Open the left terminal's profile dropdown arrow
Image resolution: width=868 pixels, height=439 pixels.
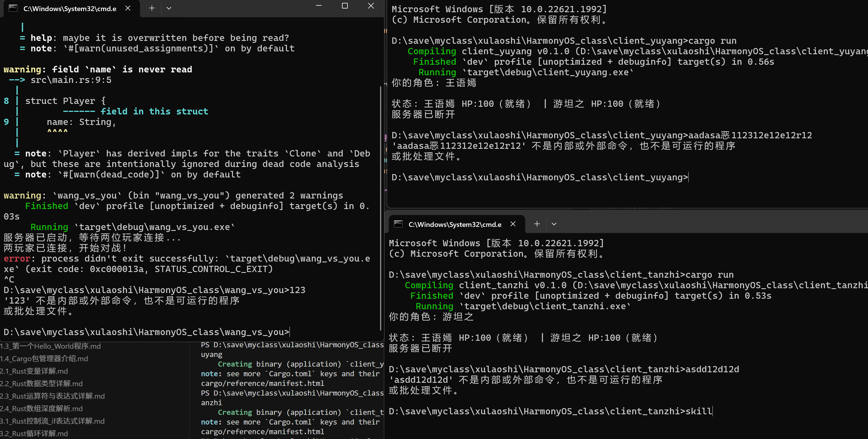pos(169,8)
